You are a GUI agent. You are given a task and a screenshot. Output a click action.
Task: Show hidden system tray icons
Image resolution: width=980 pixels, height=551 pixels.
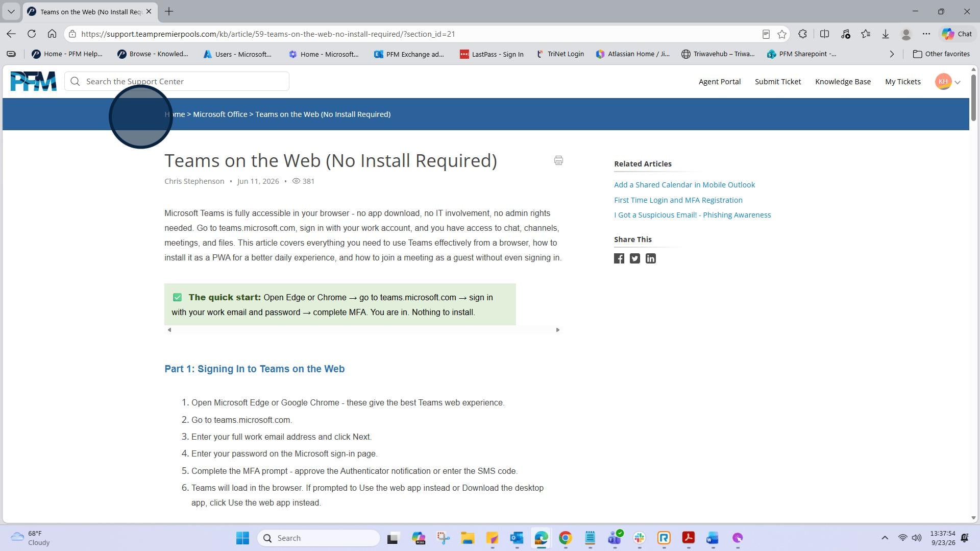(885, 538)
